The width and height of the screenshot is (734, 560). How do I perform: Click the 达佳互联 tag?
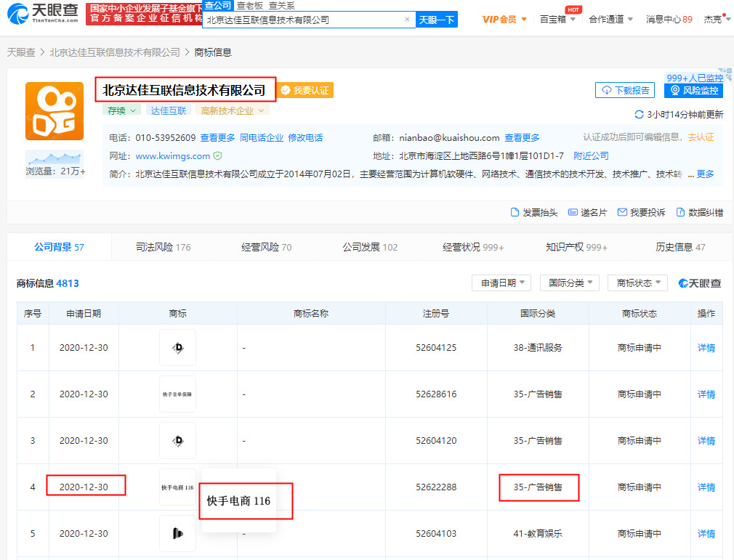[169, 111]
